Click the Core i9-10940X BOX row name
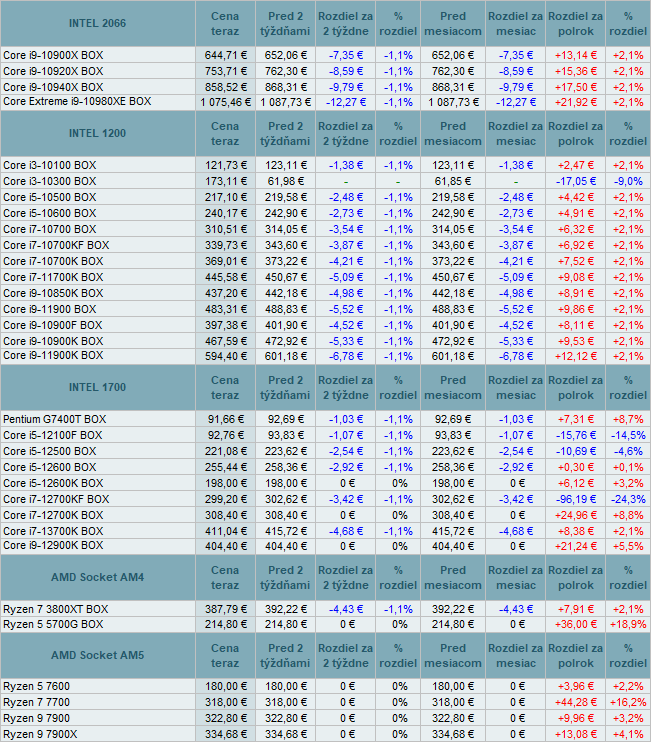Screen dimensions: 651x742 pos(53,88)
